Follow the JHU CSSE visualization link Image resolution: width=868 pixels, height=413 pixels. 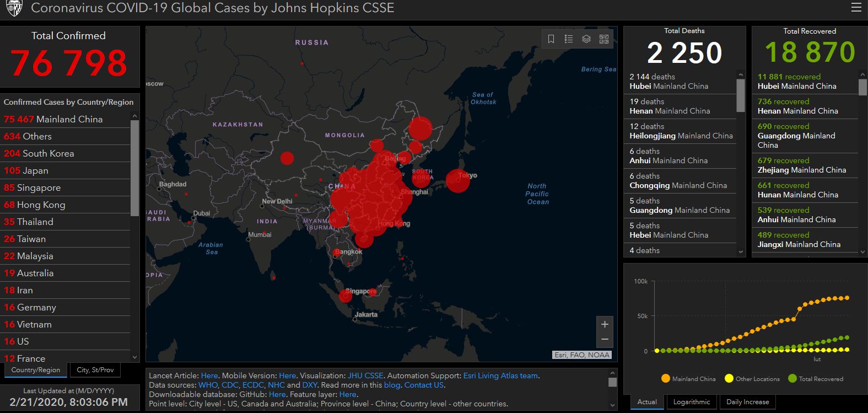click(365, 376)
